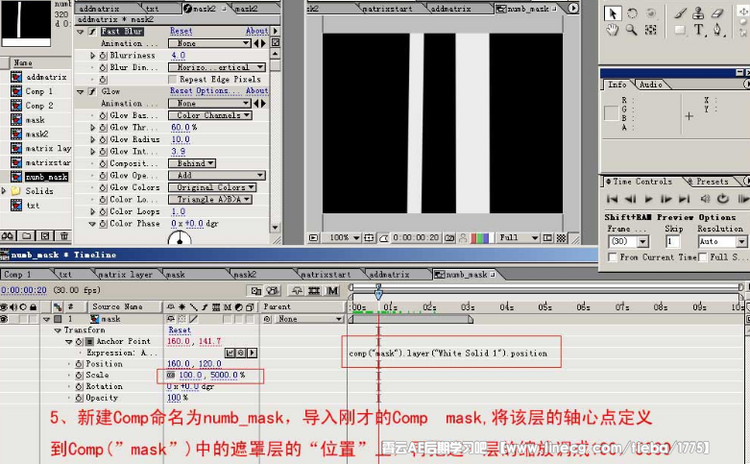Toggle Scale property stopwatch
Image resolution: width=750 pixels, height=464 pixels.
click(x=79, y=376)
